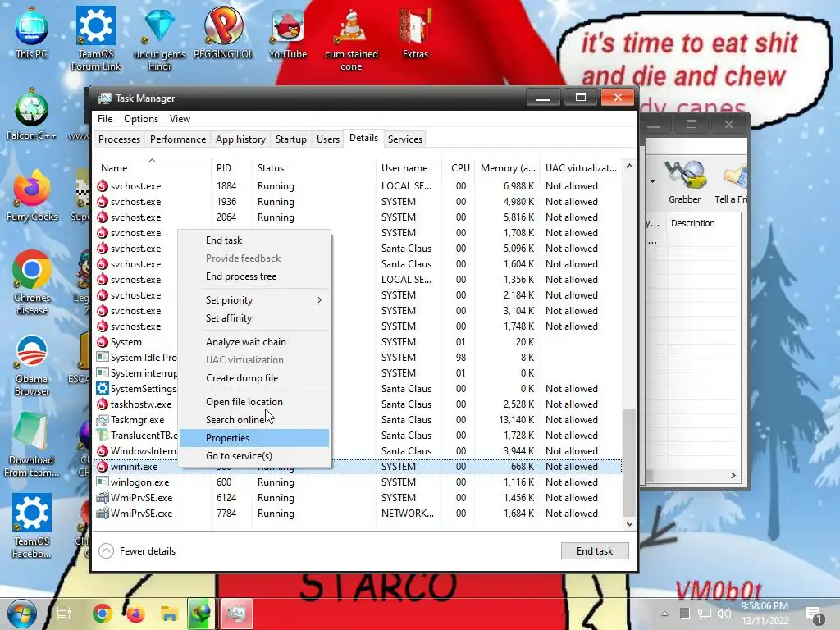Select the Taskmgr.exe process row
Viewport: 840px width, 630px height.
point(358,420)
